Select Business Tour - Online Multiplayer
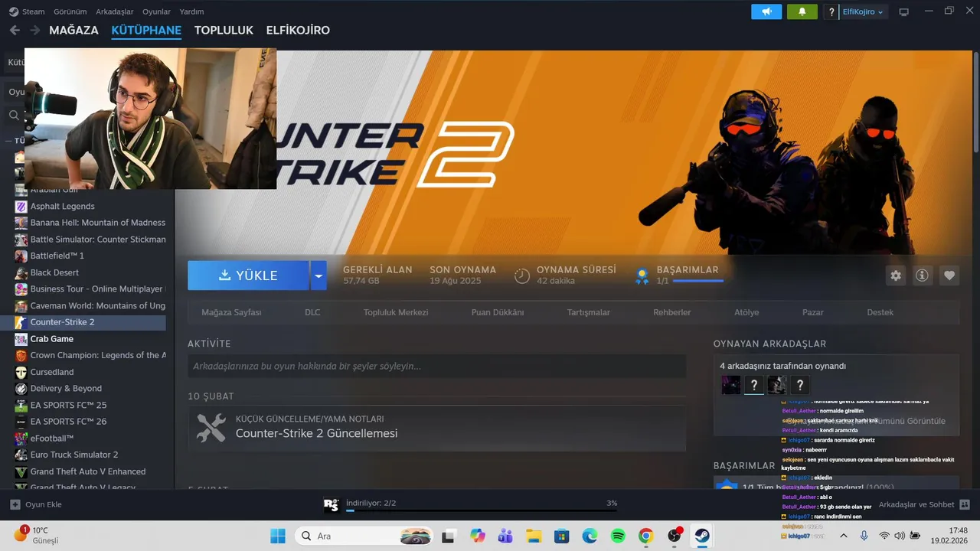 pos(96,289)
